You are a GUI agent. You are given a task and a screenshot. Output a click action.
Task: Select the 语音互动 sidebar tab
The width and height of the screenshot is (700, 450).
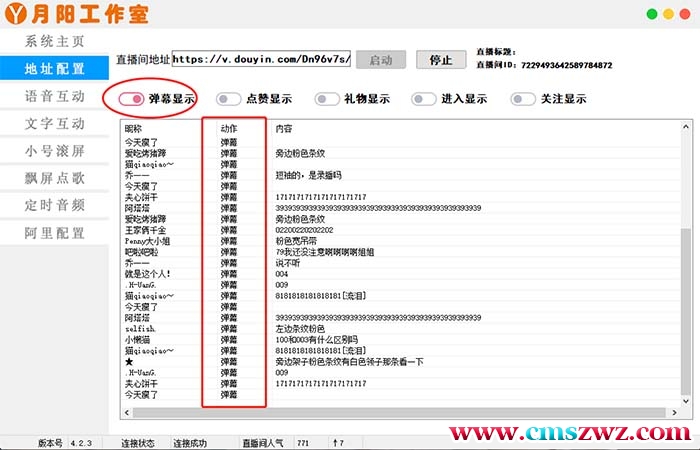55,97
